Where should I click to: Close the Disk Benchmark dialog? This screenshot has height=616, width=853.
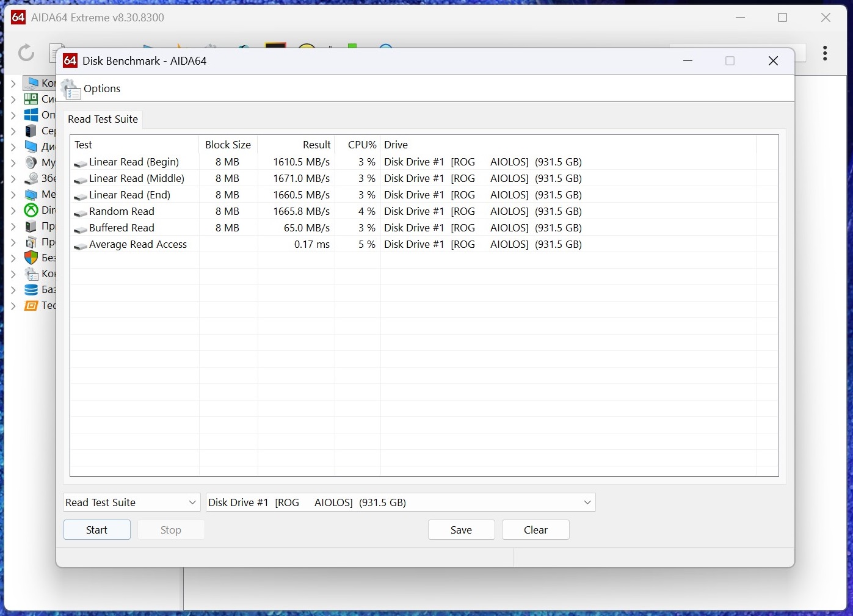tap(773, 61)
